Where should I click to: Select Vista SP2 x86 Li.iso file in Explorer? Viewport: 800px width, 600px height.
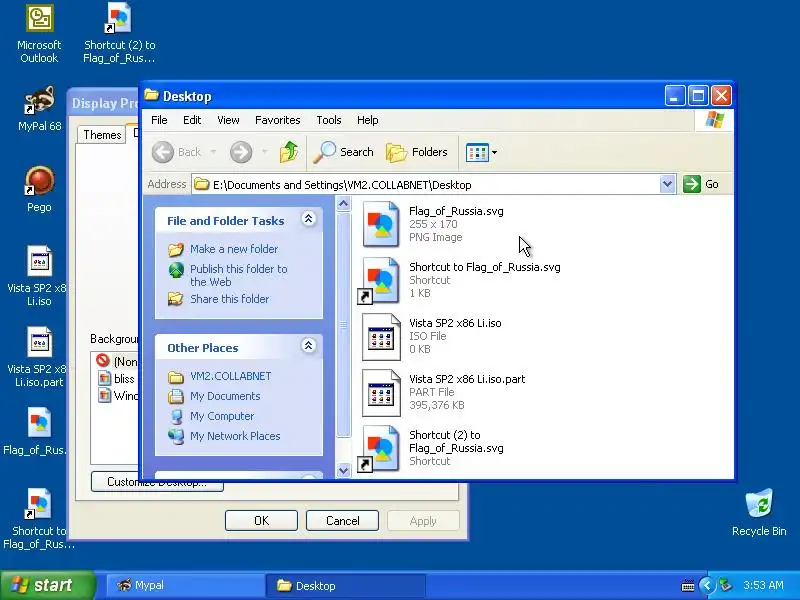[x=432, y=336]
